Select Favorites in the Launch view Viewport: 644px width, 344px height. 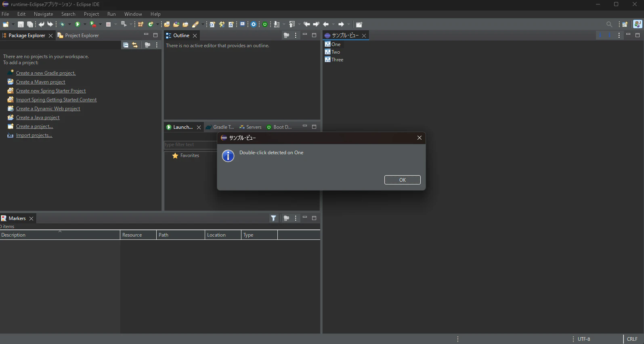[186, 155]
